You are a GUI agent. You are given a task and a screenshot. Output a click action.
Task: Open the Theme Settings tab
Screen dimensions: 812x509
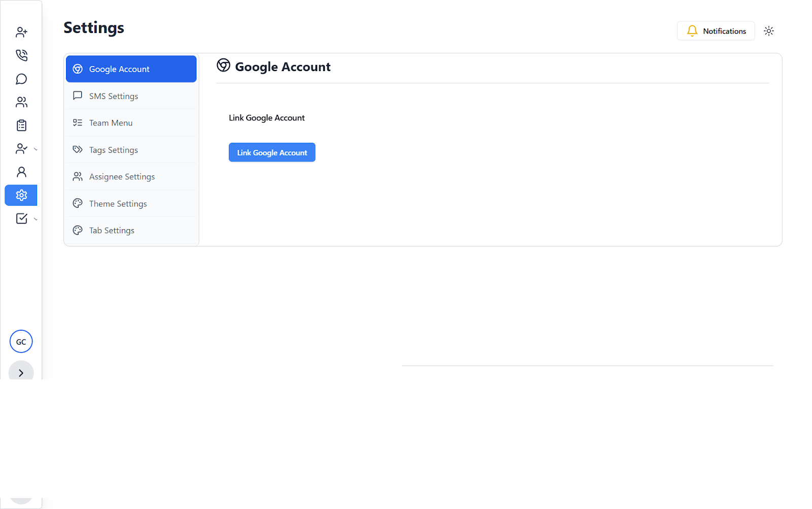click(x=131, y=204)
